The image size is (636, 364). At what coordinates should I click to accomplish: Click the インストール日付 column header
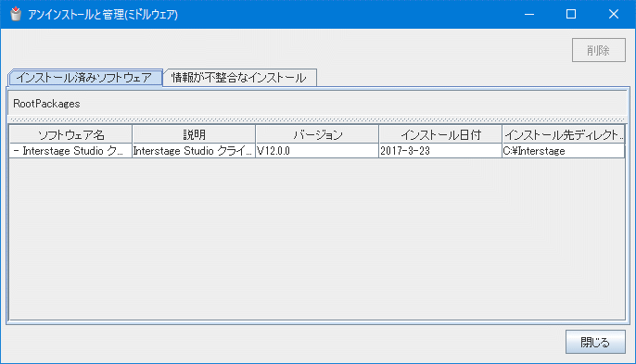click(440, 134)
